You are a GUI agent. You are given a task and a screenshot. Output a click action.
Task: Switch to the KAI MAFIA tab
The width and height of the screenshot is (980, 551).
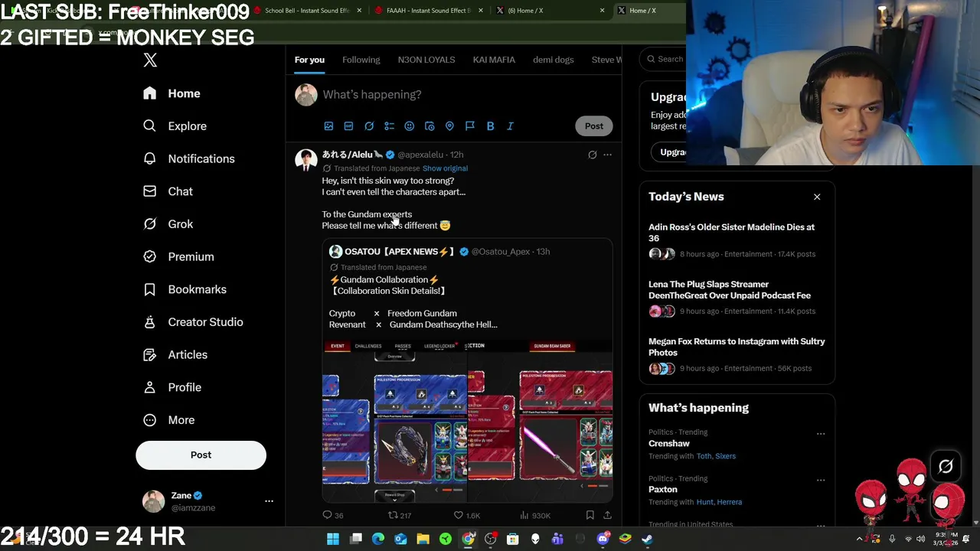pyautogui.click(x=494, y=60)
